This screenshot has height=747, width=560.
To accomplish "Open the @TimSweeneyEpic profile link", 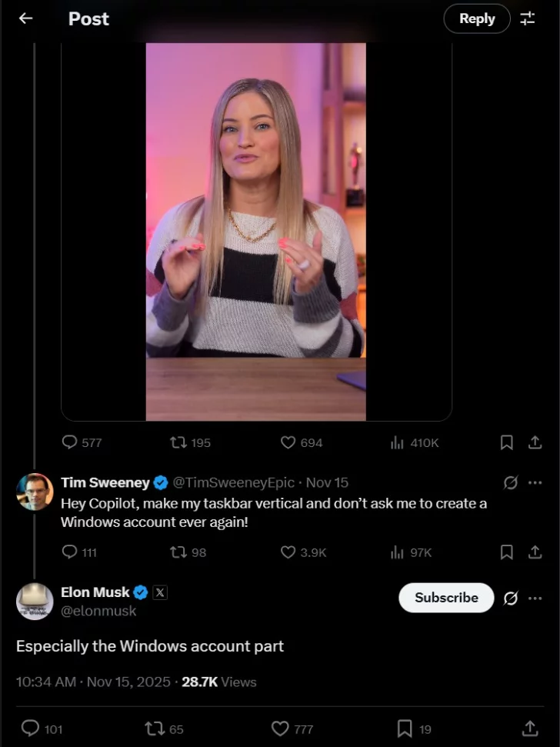I will (x=233, y=482).
